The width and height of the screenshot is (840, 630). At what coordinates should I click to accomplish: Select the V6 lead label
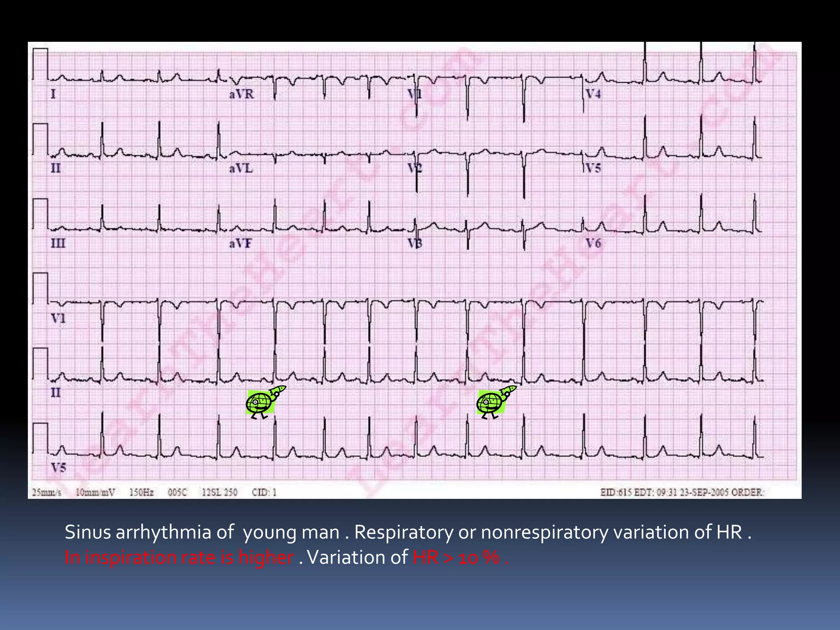point(593,244)
